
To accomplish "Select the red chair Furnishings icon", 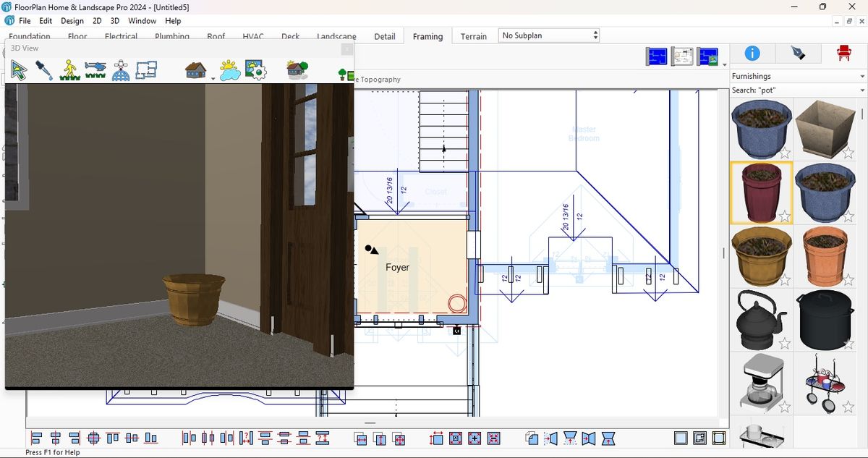I will 844,53.
